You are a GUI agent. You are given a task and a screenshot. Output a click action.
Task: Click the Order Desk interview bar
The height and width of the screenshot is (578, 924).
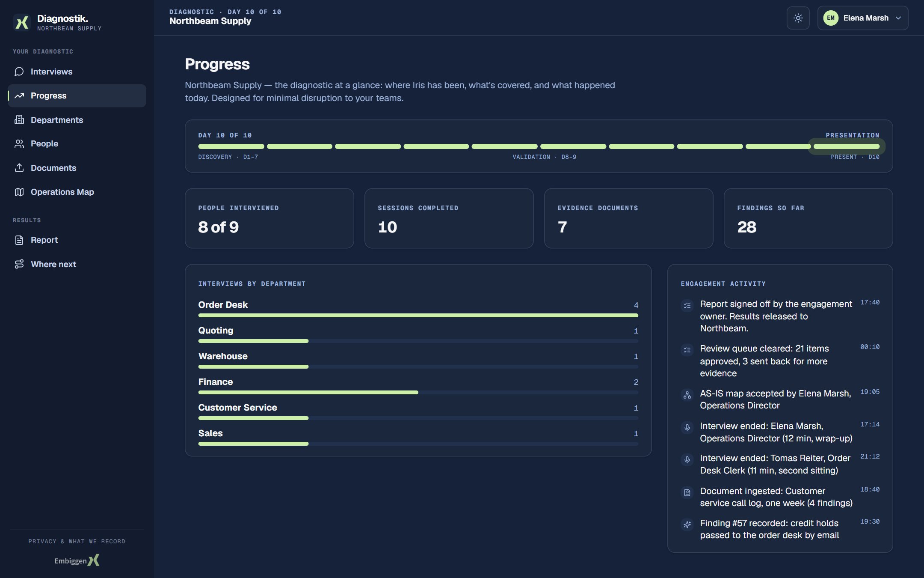pos(418,316)
